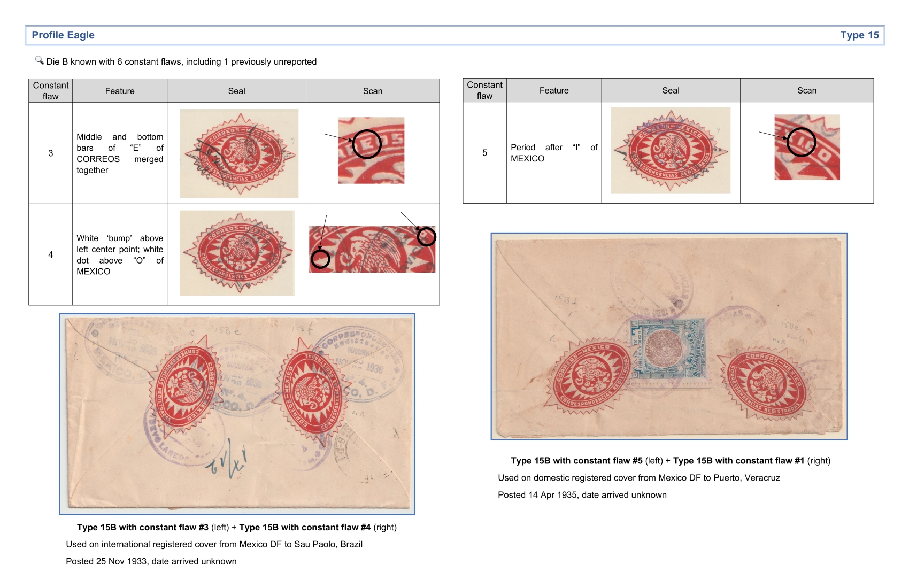Click the upper-right circle on flaw 4 scan
909x588 pixels.
tap(426, 237)
